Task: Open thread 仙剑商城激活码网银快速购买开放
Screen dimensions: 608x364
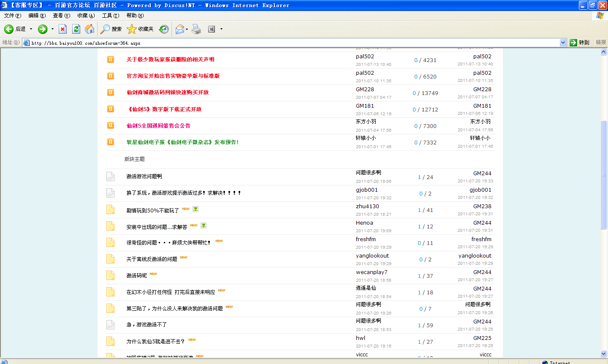Action: (168, 92)
